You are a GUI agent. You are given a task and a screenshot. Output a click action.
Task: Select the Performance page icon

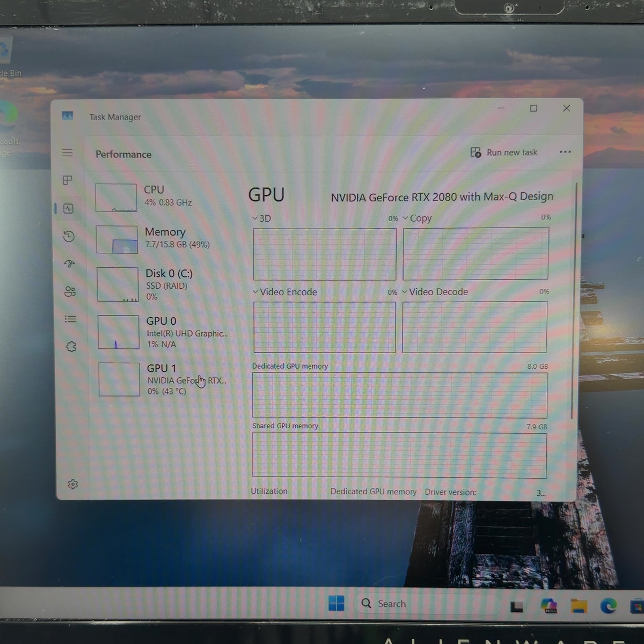coord(68,209)
